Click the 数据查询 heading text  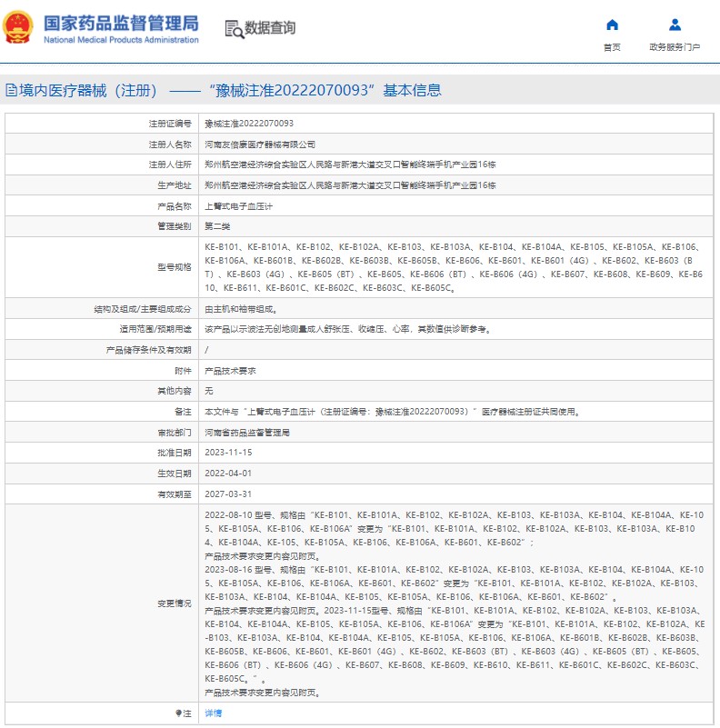click(270, 28)
